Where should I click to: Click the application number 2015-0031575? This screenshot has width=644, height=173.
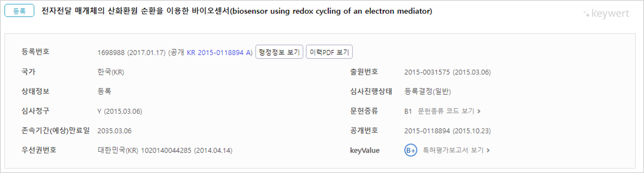click(427, 72)
